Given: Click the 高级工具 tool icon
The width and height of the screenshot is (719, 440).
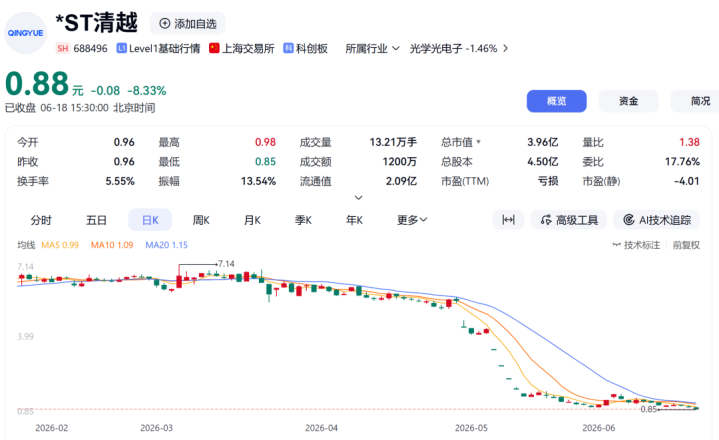Looking at the screenshot, I should [546, 220].
